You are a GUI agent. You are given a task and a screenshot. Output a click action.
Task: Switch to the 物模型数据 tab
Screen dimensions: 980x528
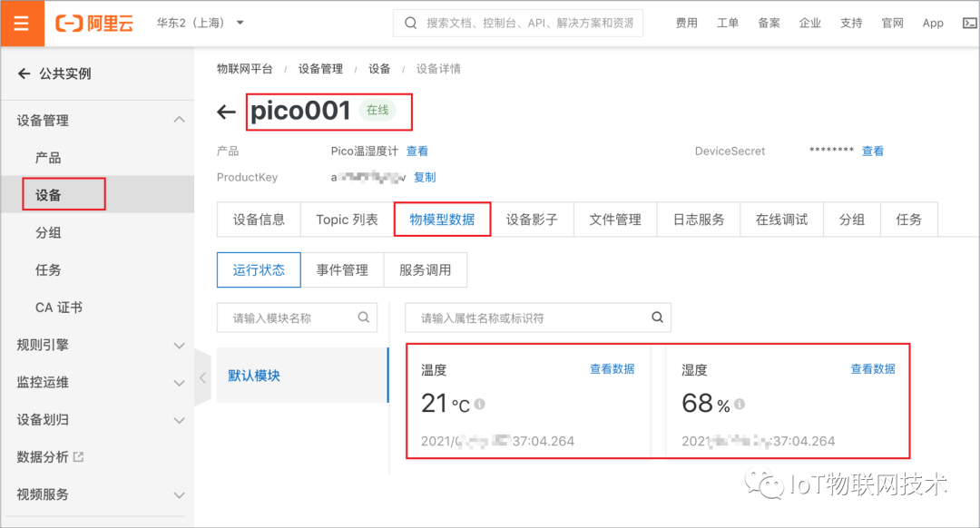click(442, 220)
